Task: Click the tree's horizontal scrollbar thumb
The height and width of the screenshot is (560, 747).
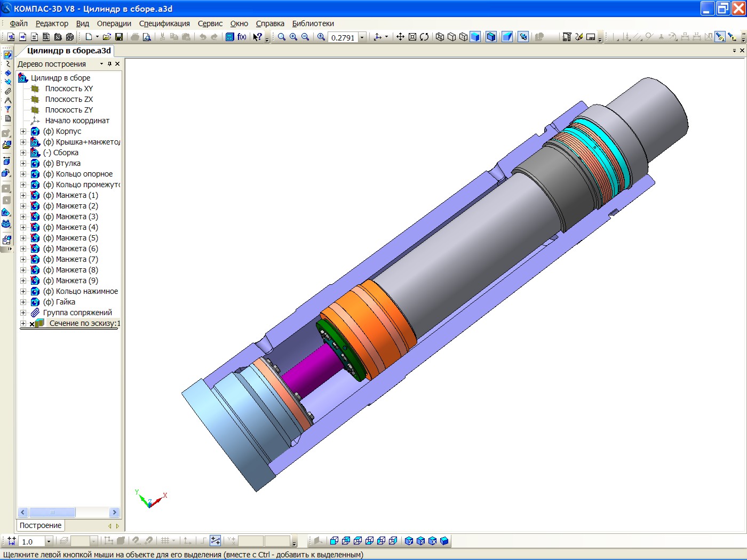Action: 52,512
